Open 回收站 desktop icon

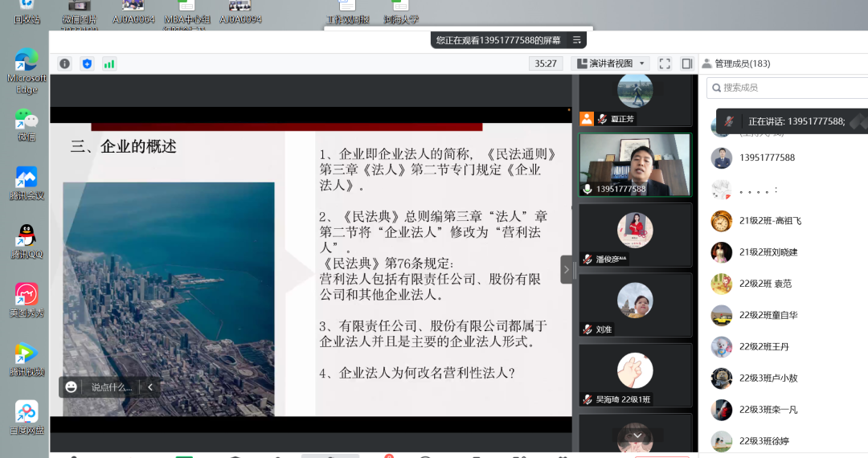(27, 12)
